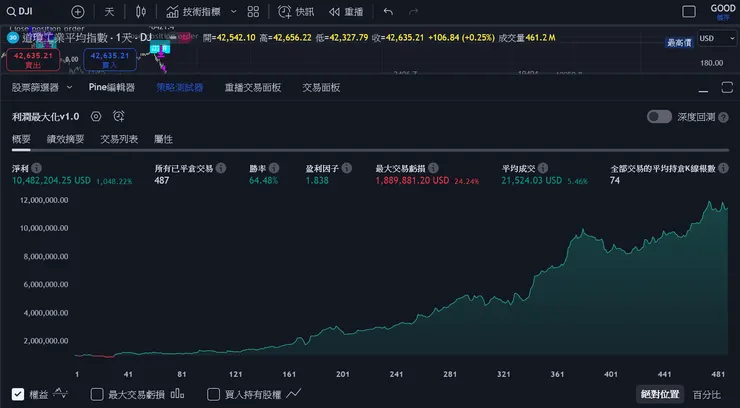Screen dimensions: 740x408
Task: Open the 股票篩選器 tab
Action: point(35,87)
